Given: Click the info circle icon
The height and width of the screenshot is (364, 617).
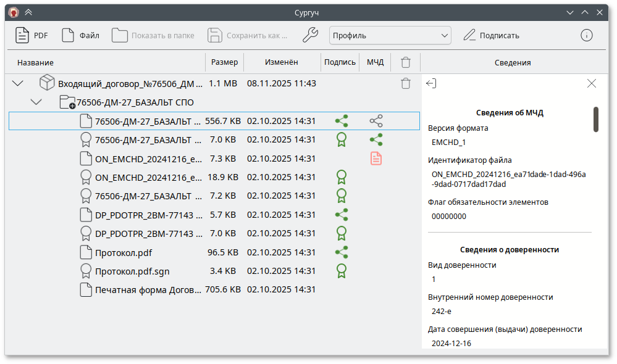Looking at the screenshot, I should pos(586,35).
